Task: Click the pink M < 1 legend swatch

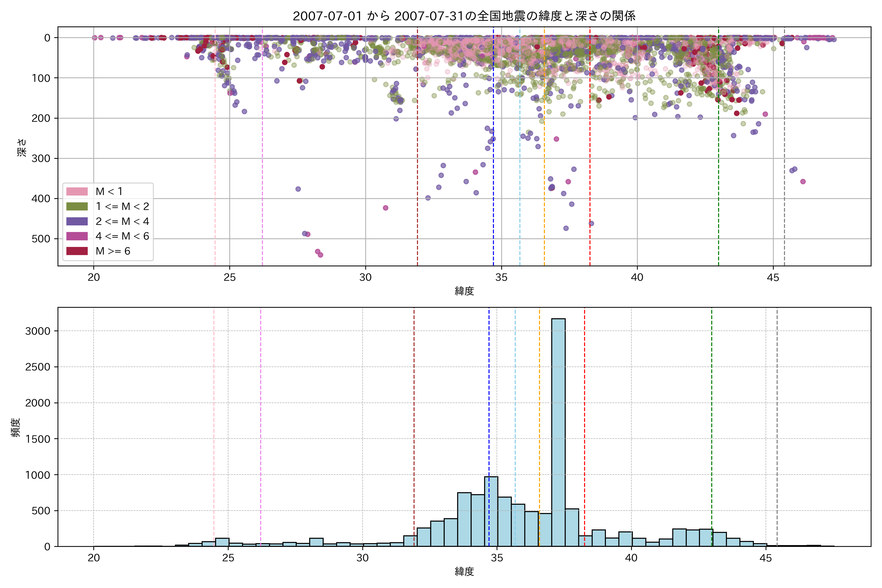Action: [x=77, y=192]
